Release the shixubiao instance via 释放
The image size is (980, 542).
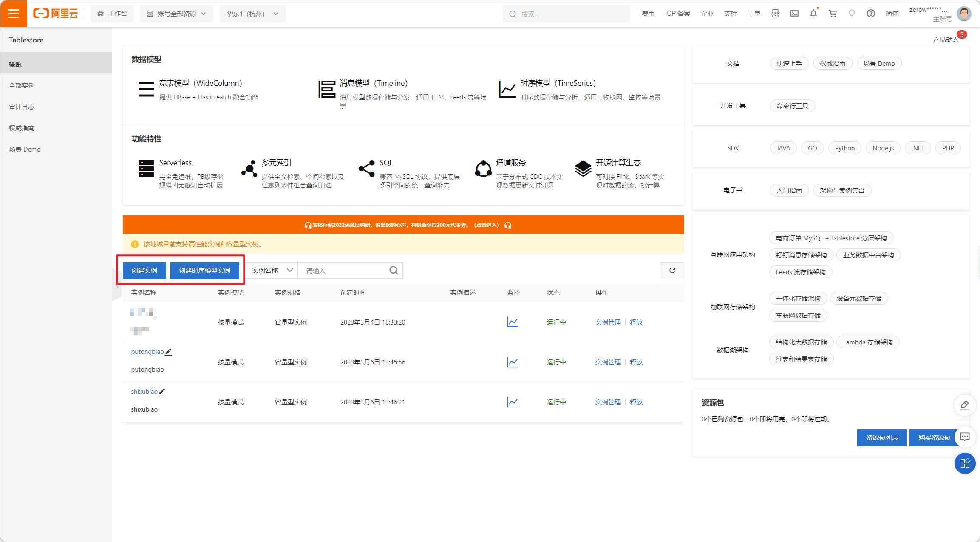pos(636,402)
